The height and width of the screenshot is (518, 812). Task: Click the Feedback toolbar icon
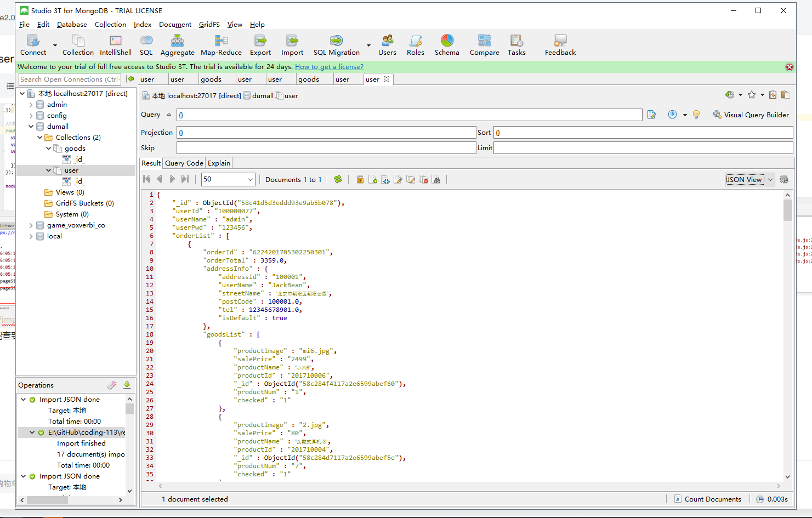560,45
